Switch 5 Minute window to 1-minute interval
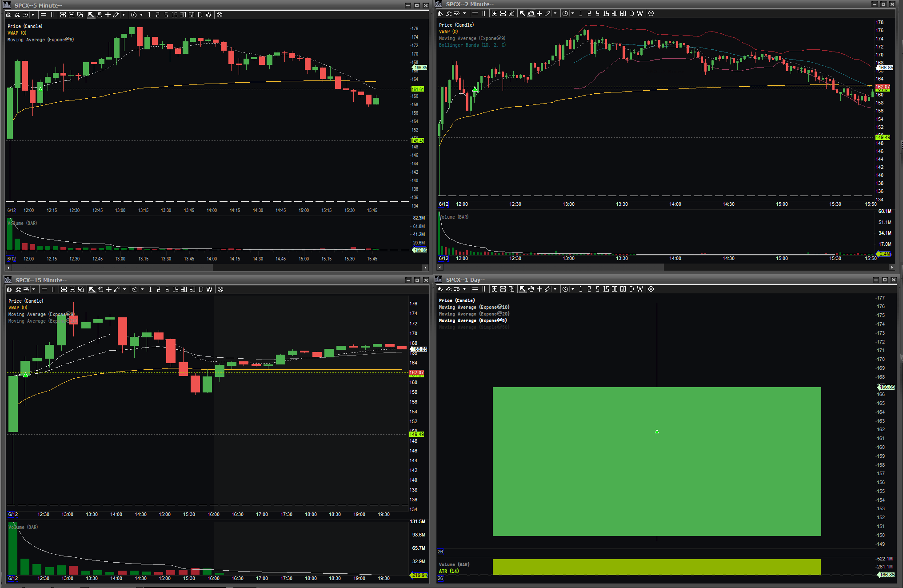 149,15
